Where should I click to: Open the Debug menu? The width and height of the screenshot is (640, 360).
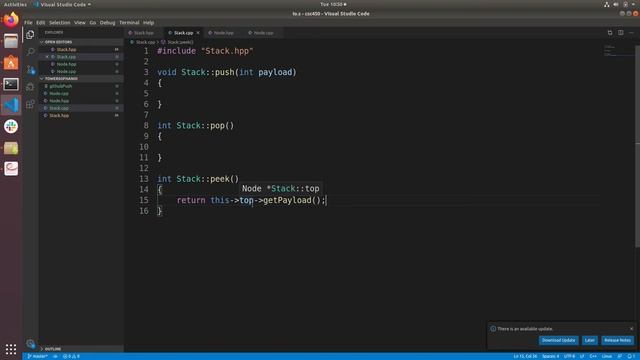pos(107,23)
